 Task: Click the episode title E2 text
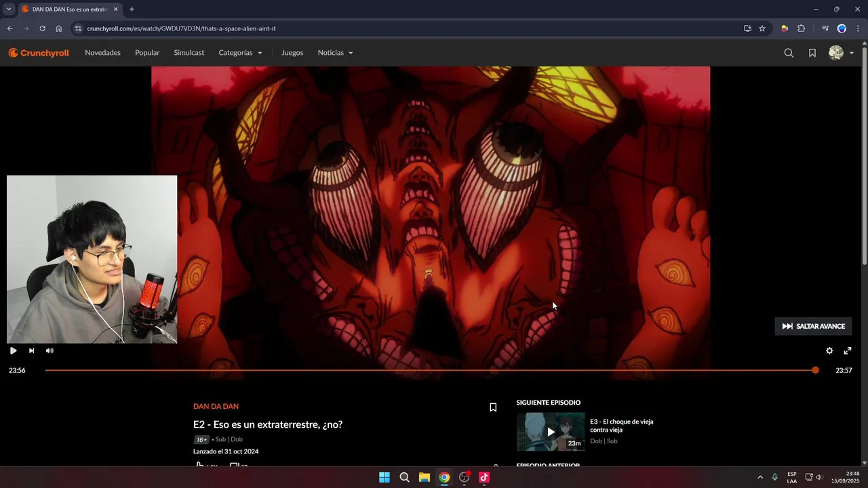pyautogui.click(x=268, y=424)
